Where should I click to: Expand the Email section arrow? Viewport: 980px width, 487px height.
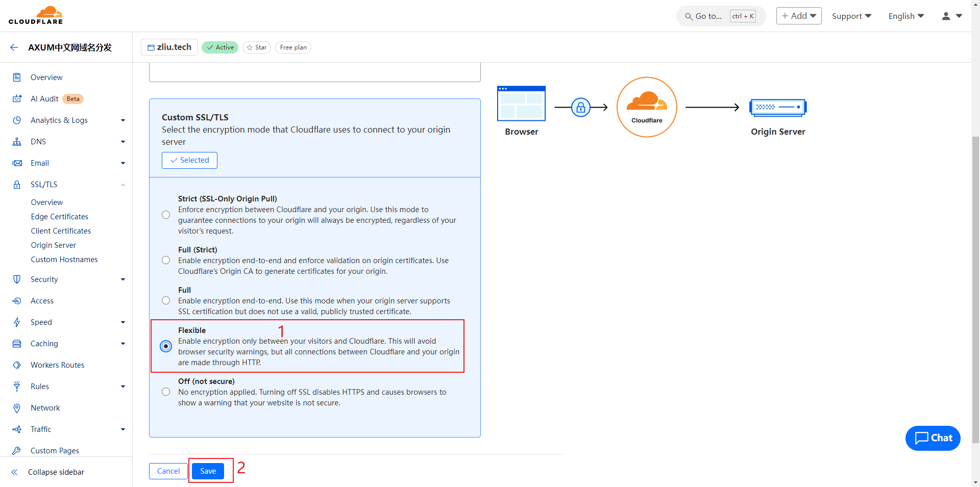[x=123, y=163]
